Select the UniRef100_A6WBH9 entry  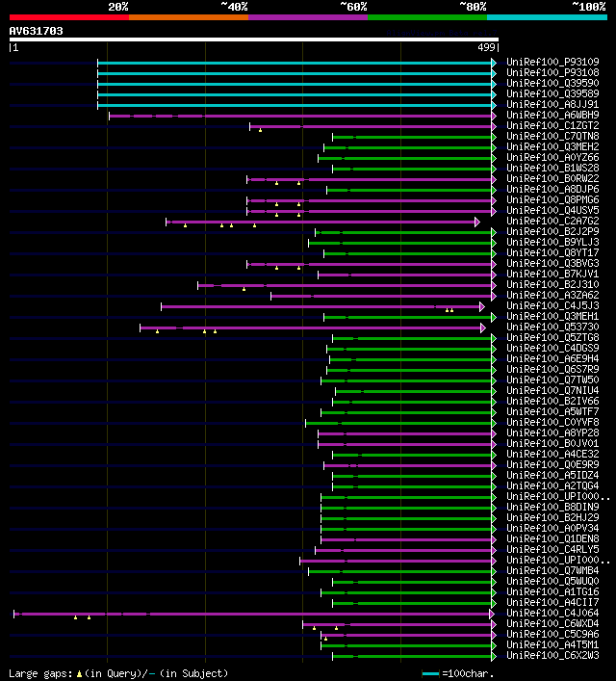pyautogui.click(x=552, y=115)
